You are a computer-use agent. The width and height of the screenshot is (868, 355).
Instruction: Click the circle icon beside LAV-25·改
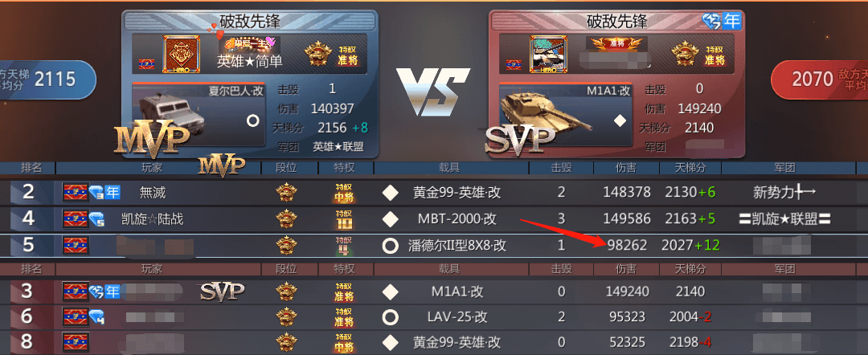pyautogui.click(x=391, y=317)
